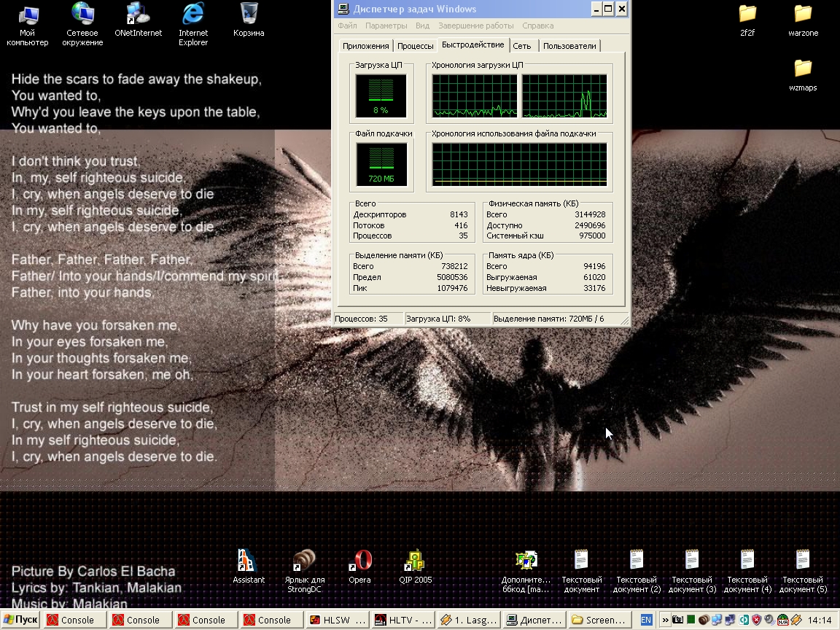Click the page file usage history graph
The image size is (840, 630).
520,165
